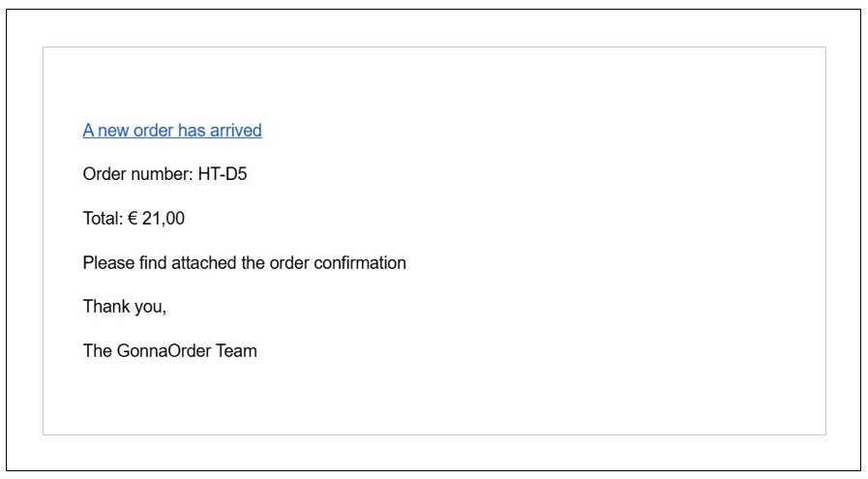Click the word "find" in the message
Viewport: 868px width, 479px height.
point(153,263)
